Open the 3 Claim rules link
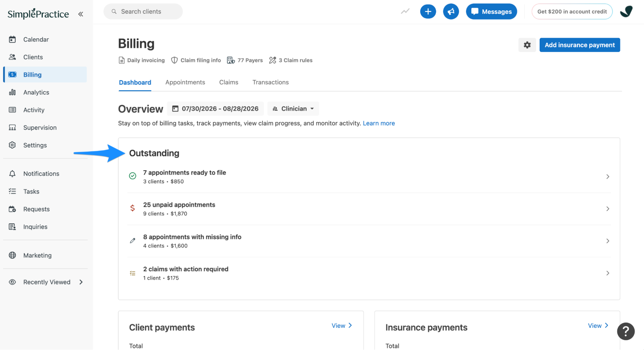The height and width of the screenshot is (350, 644). tap(291, 60)
